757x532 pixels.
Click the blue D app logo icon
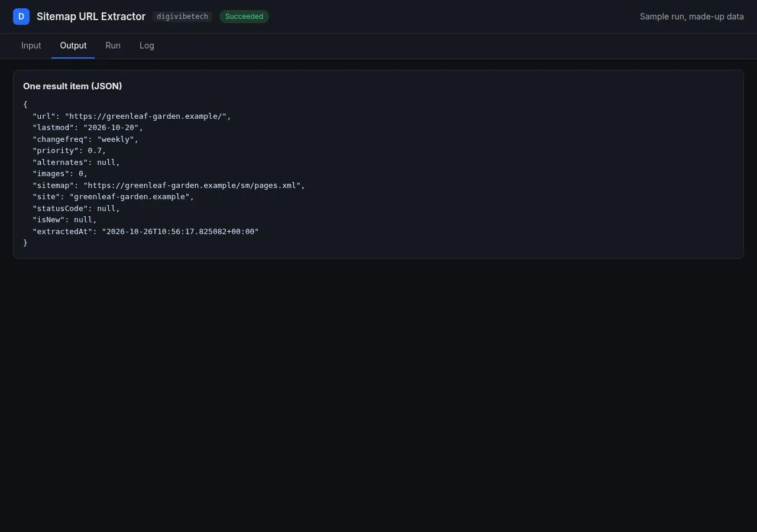tap(21, 17)
